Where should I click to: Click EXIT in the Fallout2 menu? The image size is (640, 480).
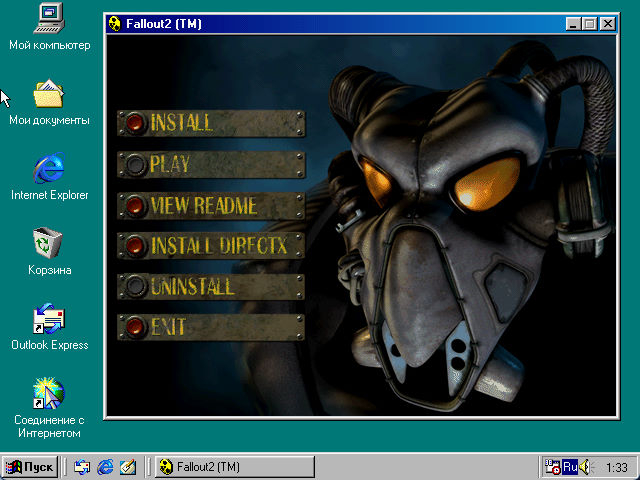tap(211, 327)
